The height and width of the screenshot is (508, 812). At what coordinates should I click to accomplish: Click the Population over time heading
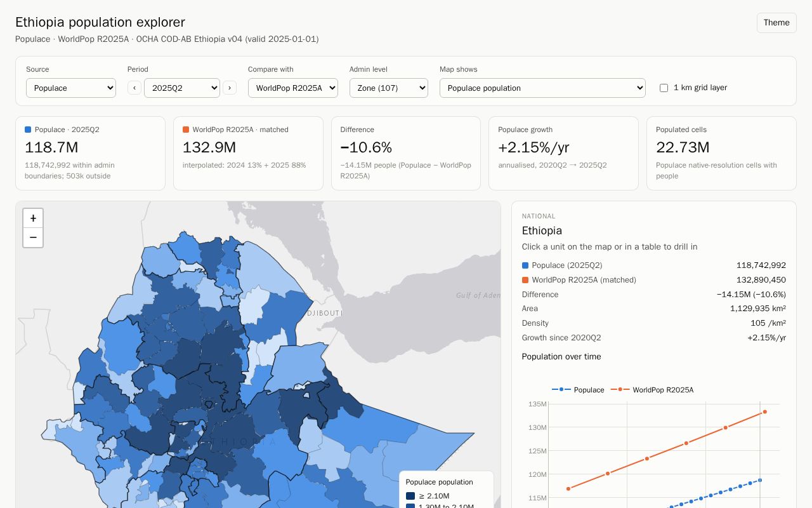561,357
